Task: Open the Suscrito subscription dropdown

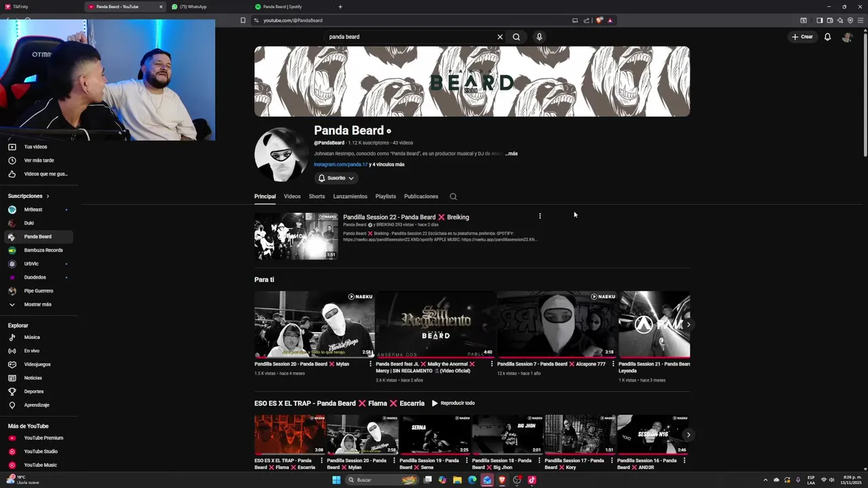Action: 336,178
